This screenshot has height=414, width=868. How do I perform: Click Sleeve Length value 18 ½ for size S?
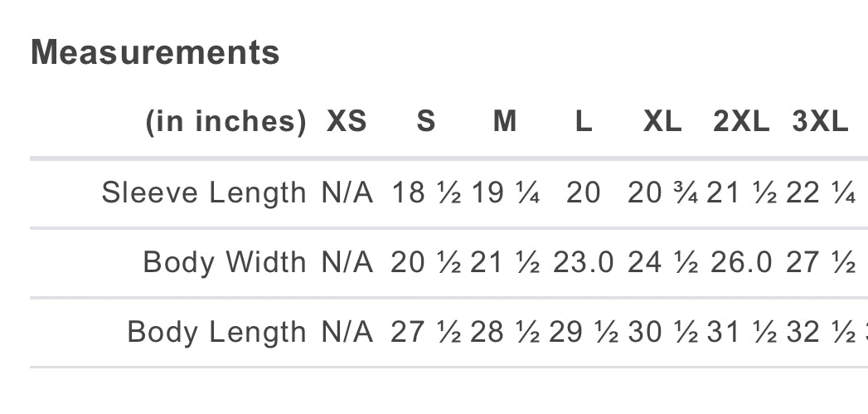[426, 193]
